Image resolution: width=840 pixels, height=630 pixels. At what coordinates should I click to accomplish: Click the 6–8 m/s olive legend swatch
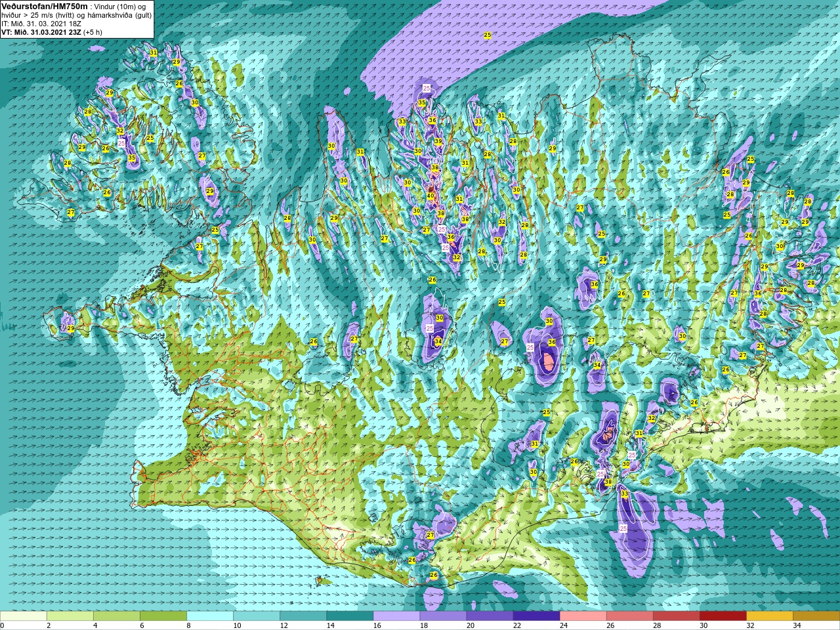click(163, 616)
